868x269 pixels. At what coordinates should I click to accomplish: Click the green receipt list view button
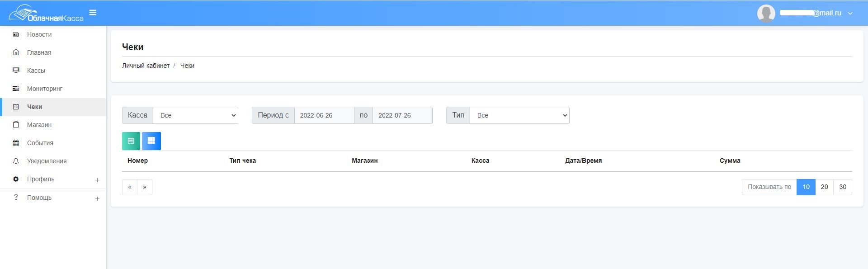(131, 141)
